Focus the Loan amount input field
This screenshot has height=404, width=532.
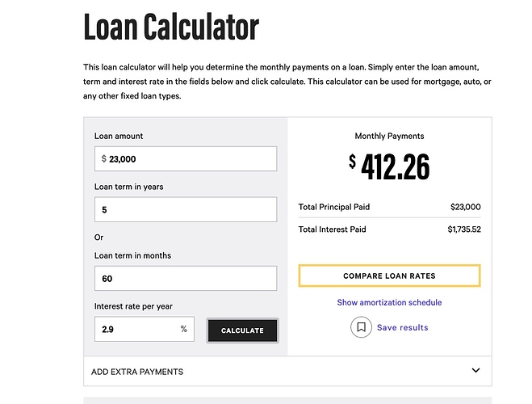186,159
